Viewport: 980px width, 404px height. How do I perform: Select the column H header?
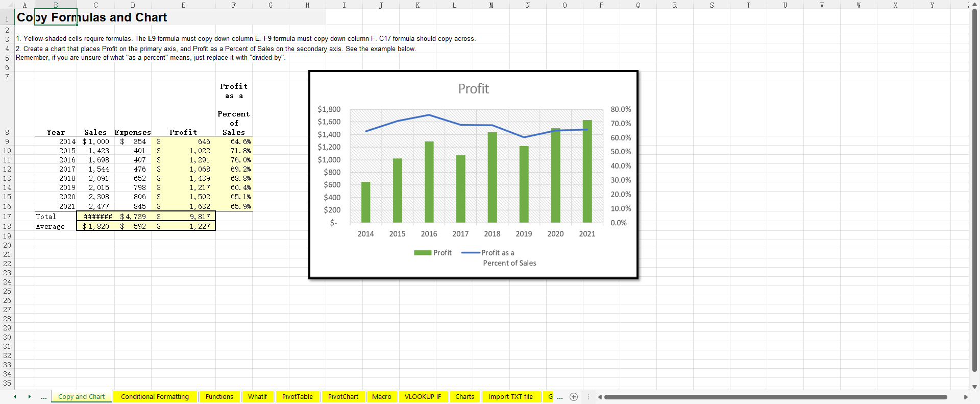click(x=307, y=5)
